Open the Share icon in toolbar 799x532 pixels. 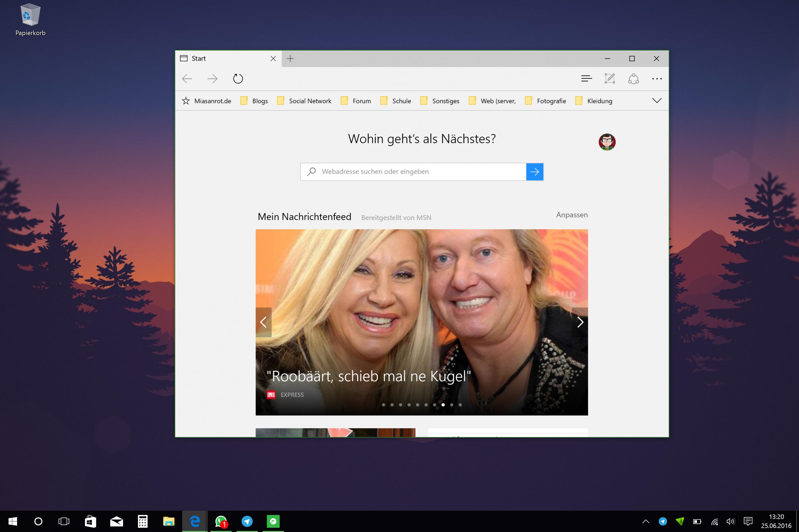click(633, 79)
